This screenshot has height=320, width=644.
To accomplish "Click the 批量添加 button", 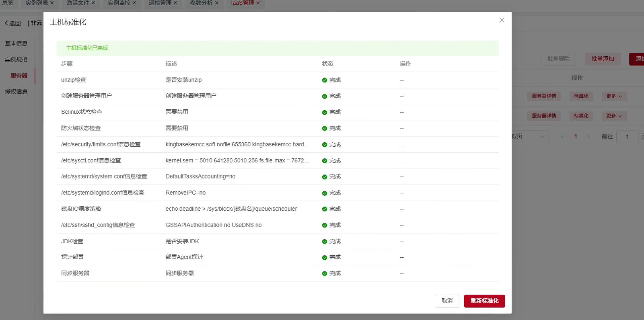I will (x=602, y=59).
